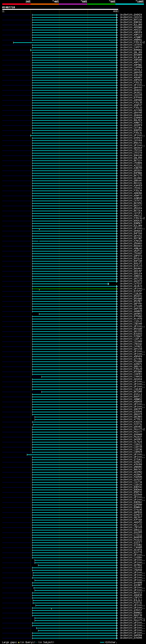
Task: Select UniRef100_A5YVL3 label
Action: pyautogui.click(x=131, y=70)
